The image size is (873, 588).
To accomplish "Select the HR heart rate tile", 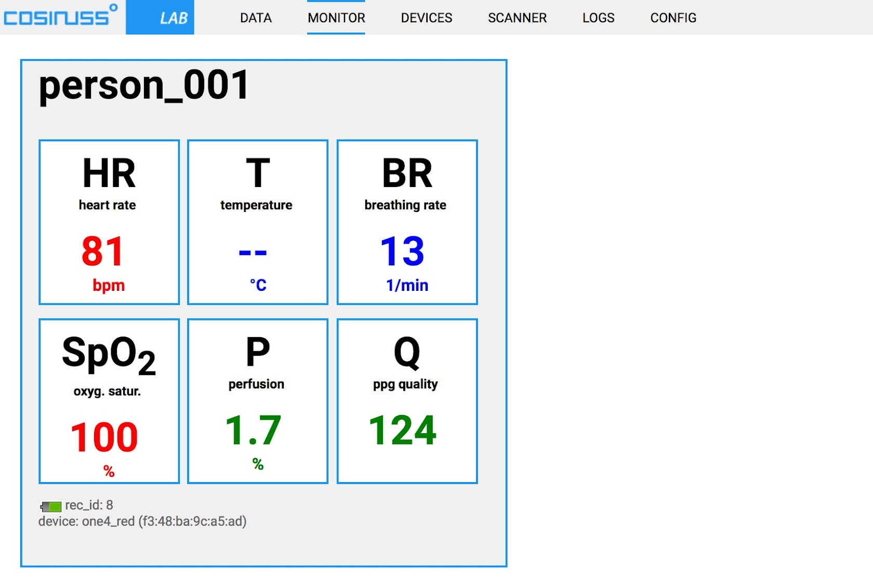I will (x=109, y=222).
